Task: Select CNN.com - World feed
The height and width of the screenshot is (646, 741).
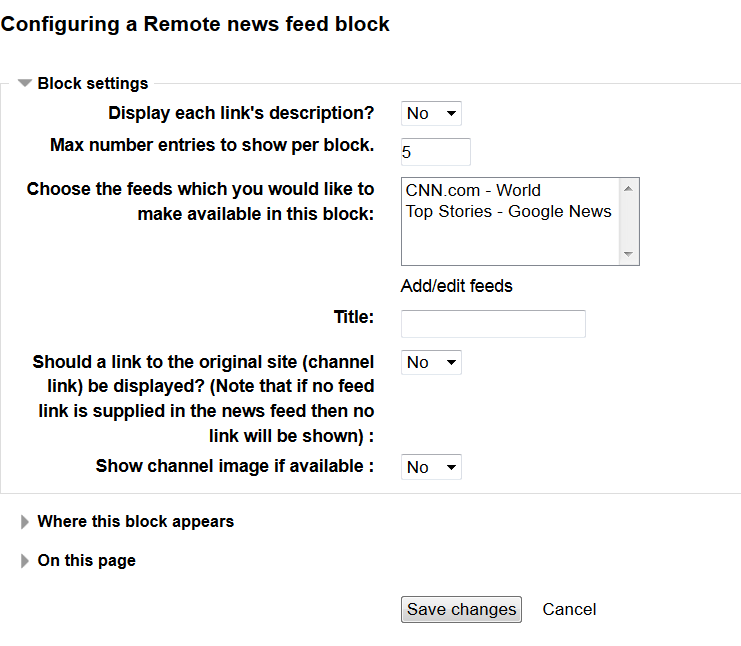Action: click(473, 190)
